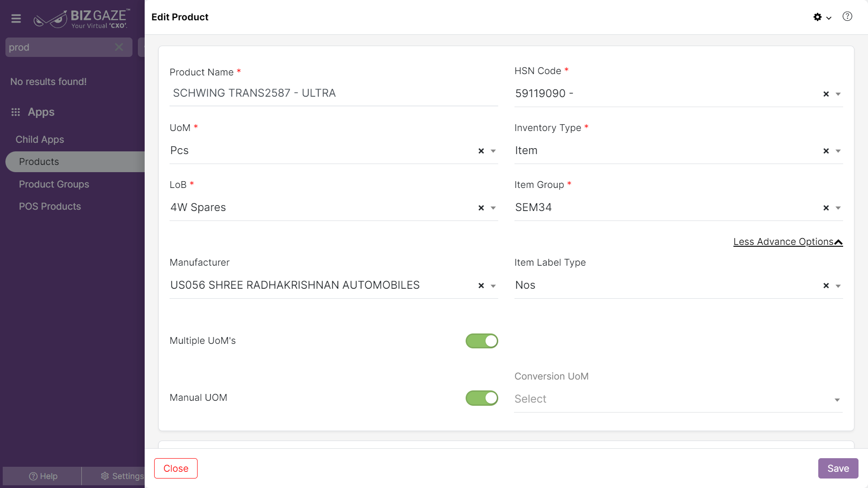Expand the LoB dropdown arrow
The image size is (868, 488).
[493, 208]
